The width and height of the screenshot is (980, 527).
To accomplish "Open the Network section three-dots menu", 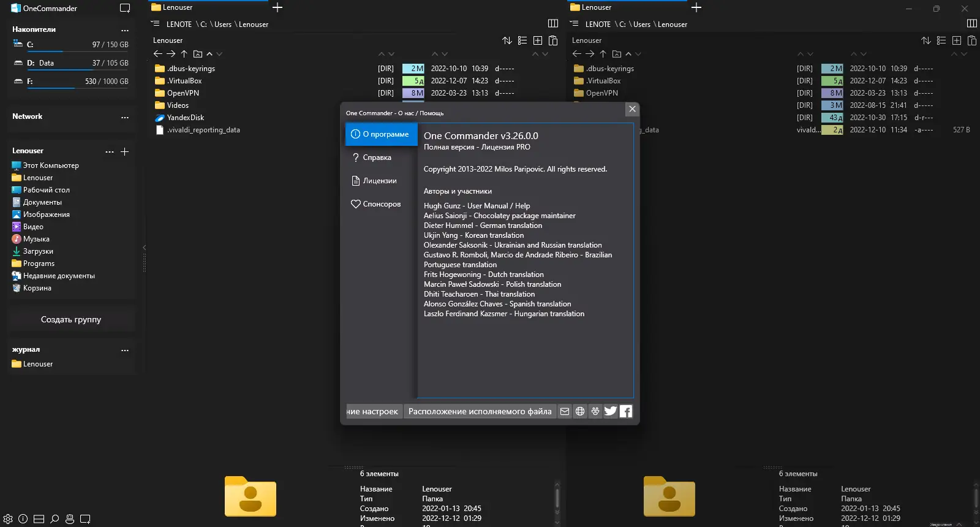I will point(125,117).
